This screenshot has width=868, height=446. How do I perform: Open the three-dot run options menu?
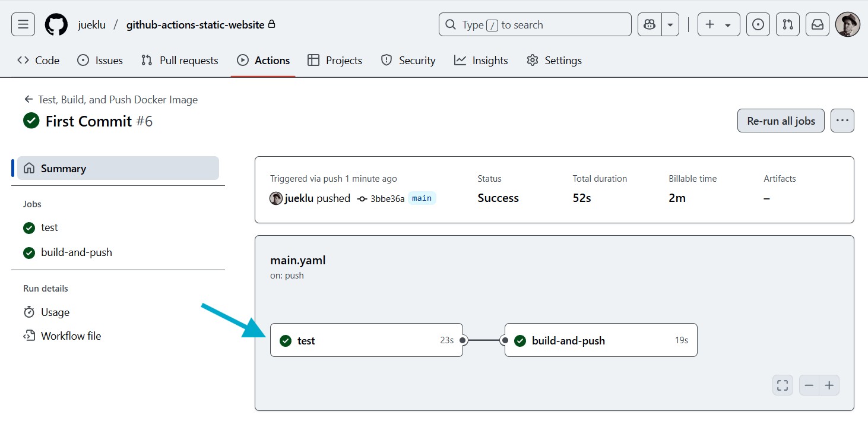(x=842, y=121)
